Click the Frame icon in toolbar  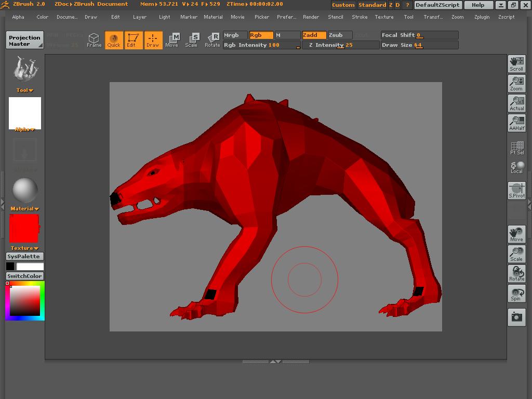pyautogui.click(x=94, y=40)
